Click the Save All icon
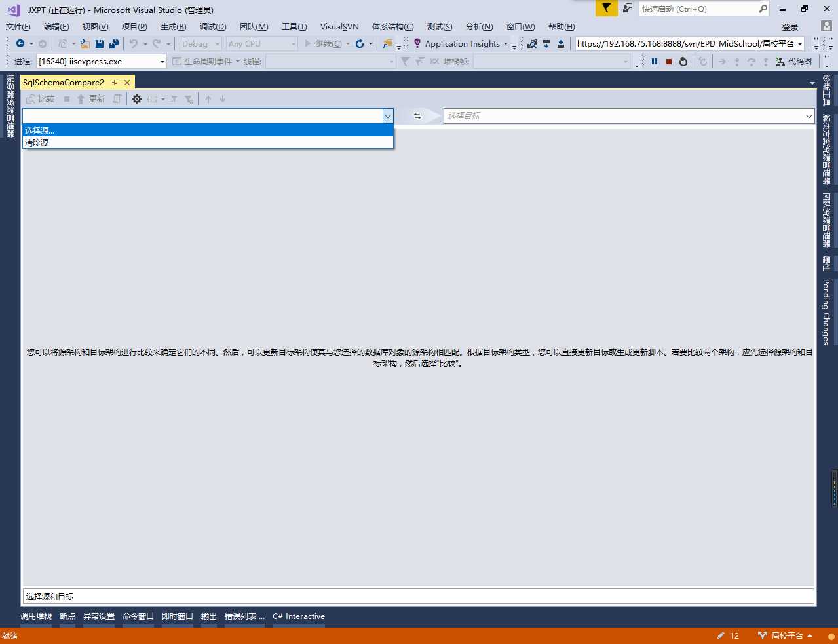The height and width of the screenshot is (644, 838). tap(114, 44)
